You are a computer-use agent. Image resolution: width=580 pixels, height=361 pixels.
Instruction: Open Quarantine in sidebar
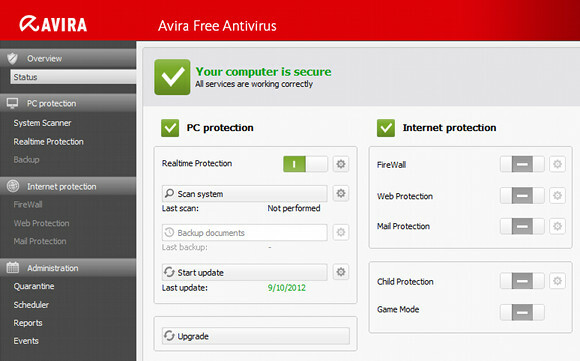(x=34, y=286)
